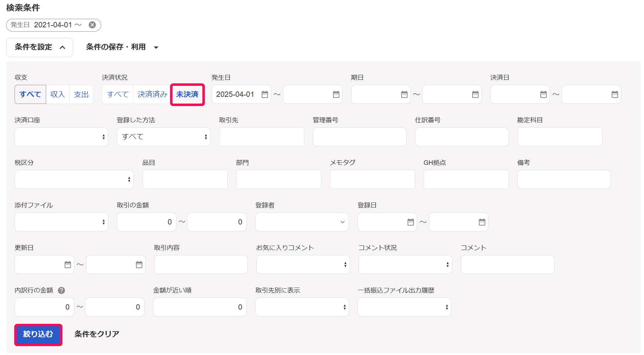This screenshot has height=355, width=644.
Task: Open calendar for 登録日 end date
Action: coord(482,222)
